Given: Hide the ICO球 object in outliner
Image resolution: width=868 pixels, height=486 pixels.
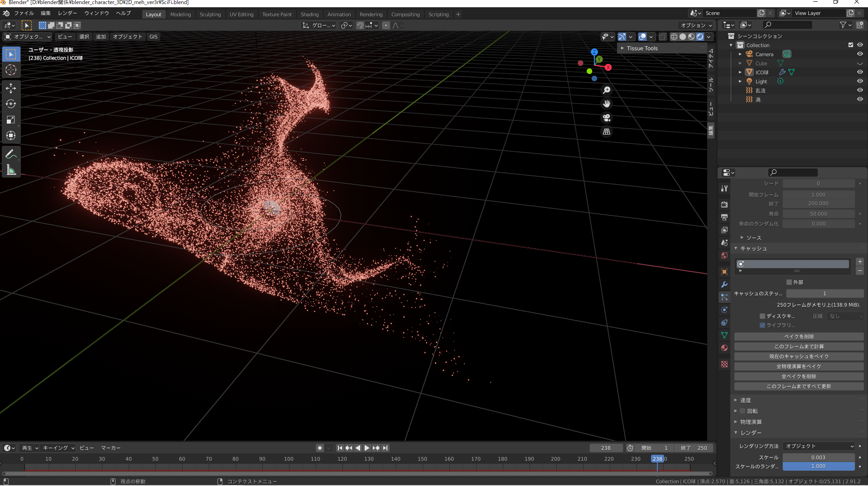Looking at the screenshot, I should (859, 72).
